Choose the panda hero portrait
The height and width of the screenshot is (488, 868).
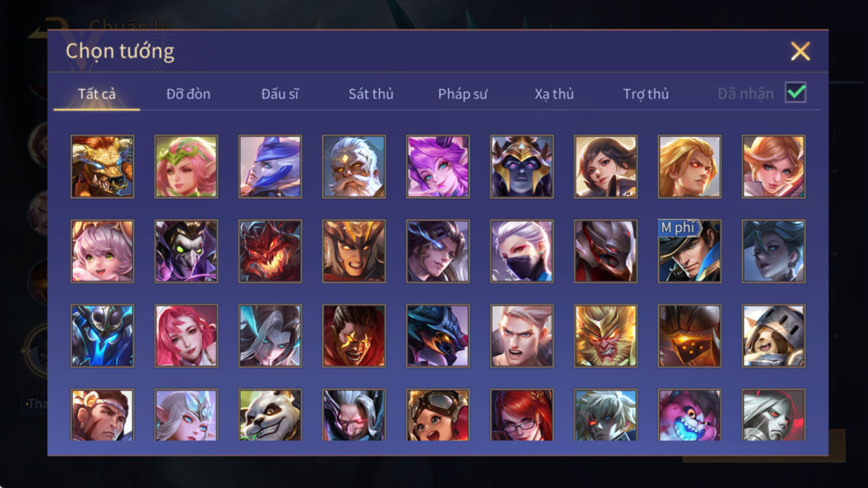(x=270, y=415)
